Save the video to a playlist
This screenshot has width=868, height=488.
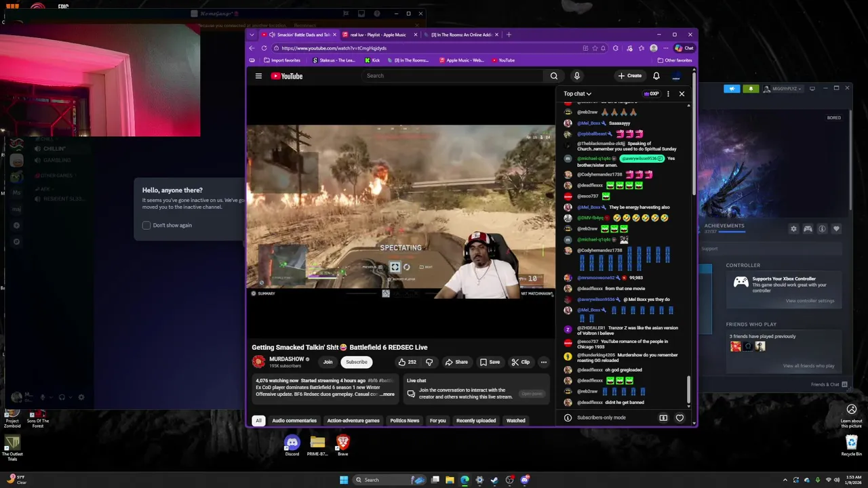489,362
